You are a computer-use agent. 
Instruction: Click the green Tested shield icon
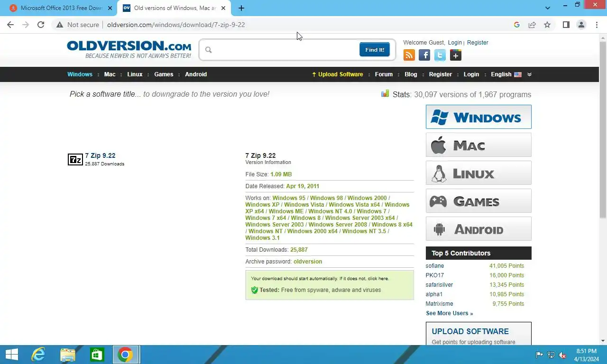[254, 290]
